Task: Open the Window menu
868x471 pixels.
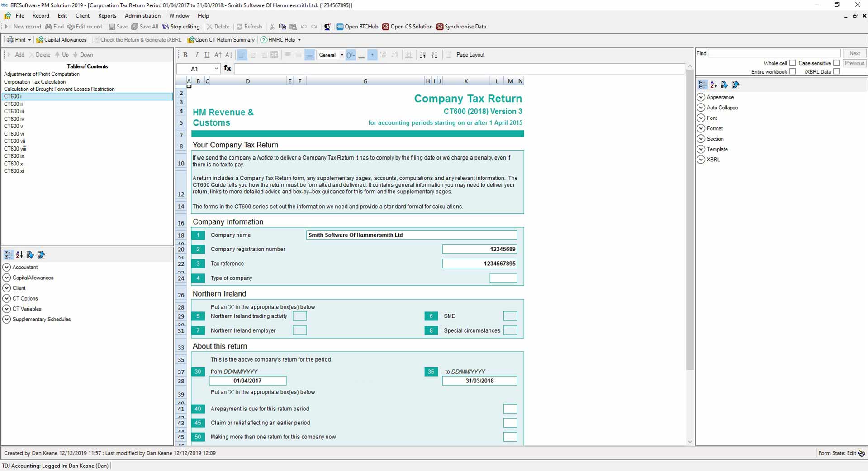Action: [179, 16]
